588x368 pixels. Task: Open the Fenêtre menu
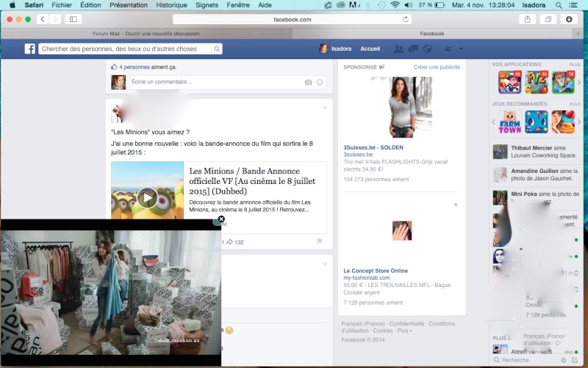(238, 5)
